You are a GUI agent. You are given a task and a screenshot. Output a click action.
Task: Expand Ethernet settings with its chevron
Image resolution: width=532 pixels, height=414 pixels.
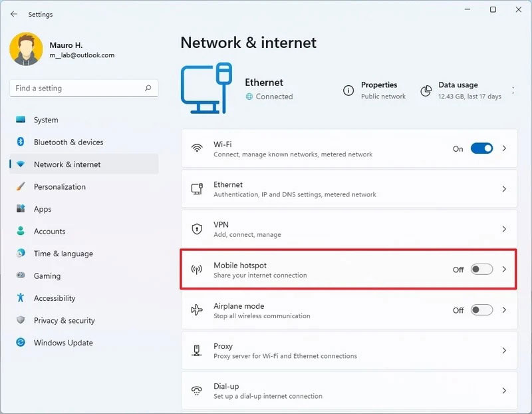504,189
